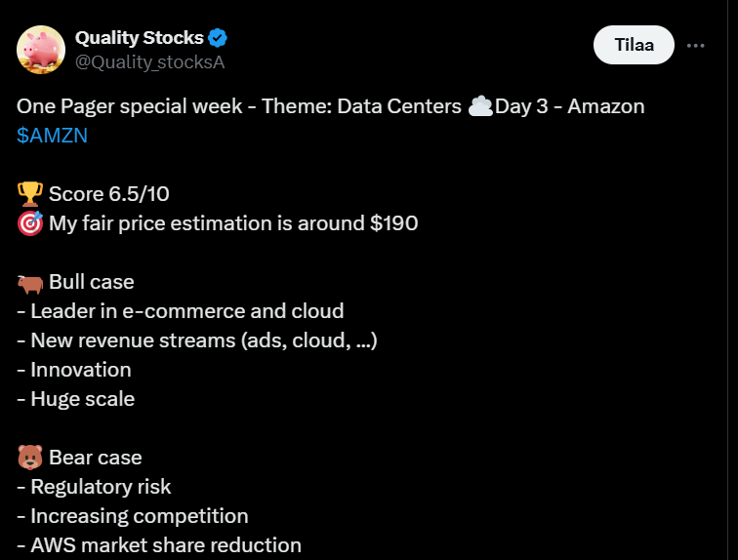The image size is (738, 560).
Task: Open the $AMZN cashtag link
Action: tap(52, 136)
